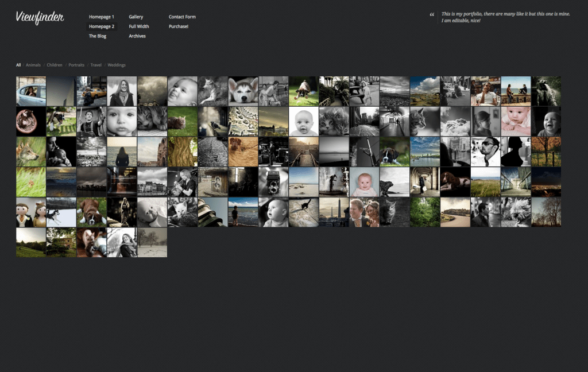The height and width of the screenshot is (372, 588).
Task: Choose the Full Width menu item
Action: pyautogui.click(x=139, y=26)
